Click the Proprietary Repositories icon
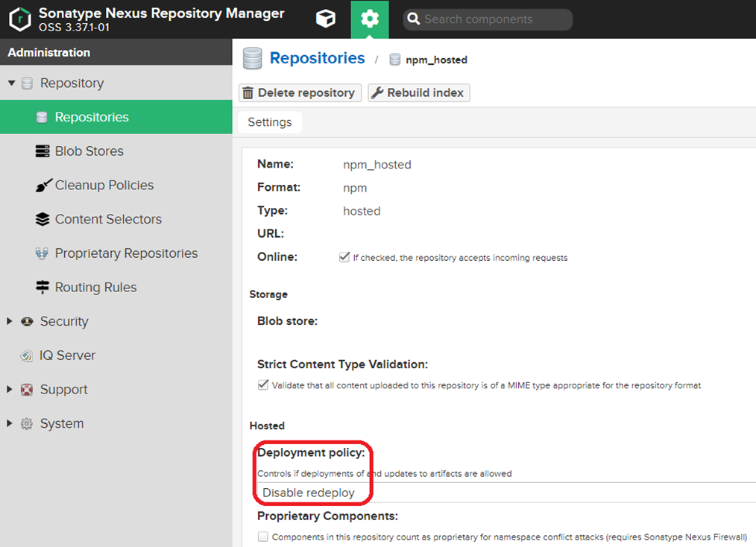This screenshot has width=756, height=547. [x=42, y=253]
